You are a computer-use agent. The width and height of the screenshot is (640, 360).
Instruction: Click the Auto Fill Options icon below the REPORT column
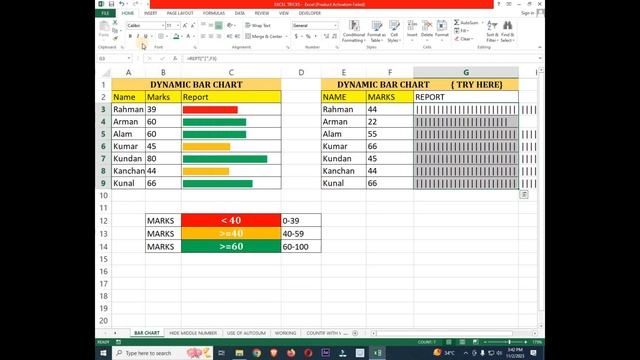524,195
